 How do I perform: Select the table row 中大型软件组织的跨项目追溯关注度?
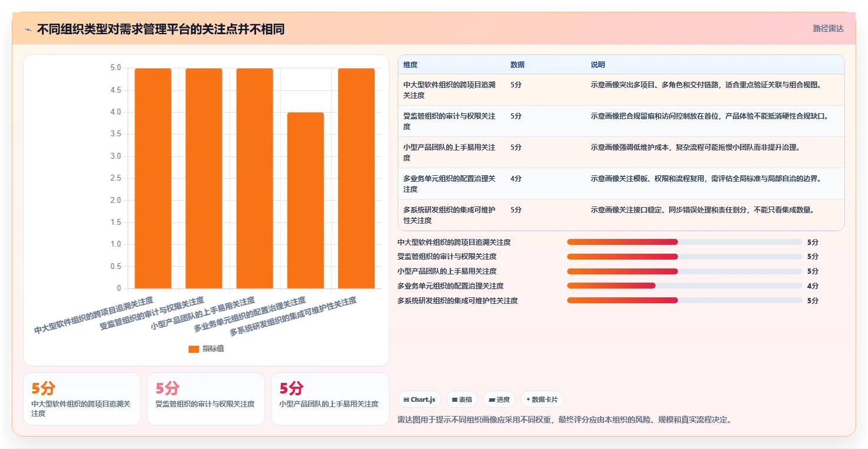click(621, 90)
